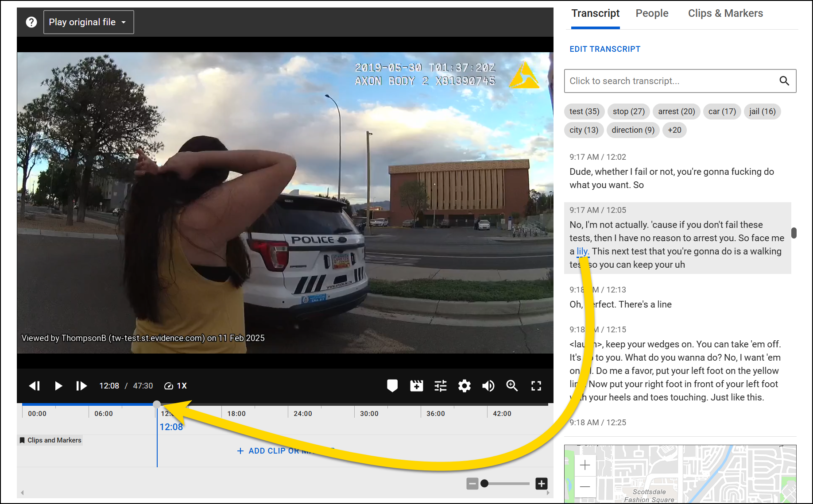This screenshot has width=813, height=504.
Task: Mute the video volume
Action: pos(488,386)
